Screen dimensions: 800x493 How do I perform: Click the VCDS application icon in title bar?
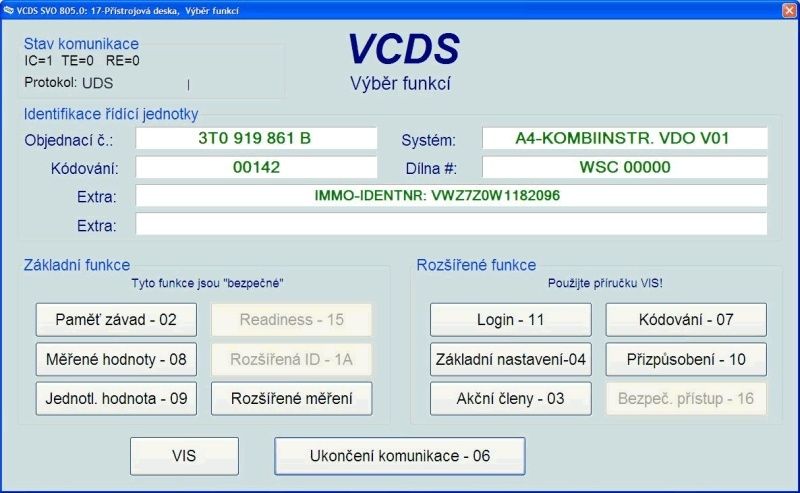coord(9,9)
